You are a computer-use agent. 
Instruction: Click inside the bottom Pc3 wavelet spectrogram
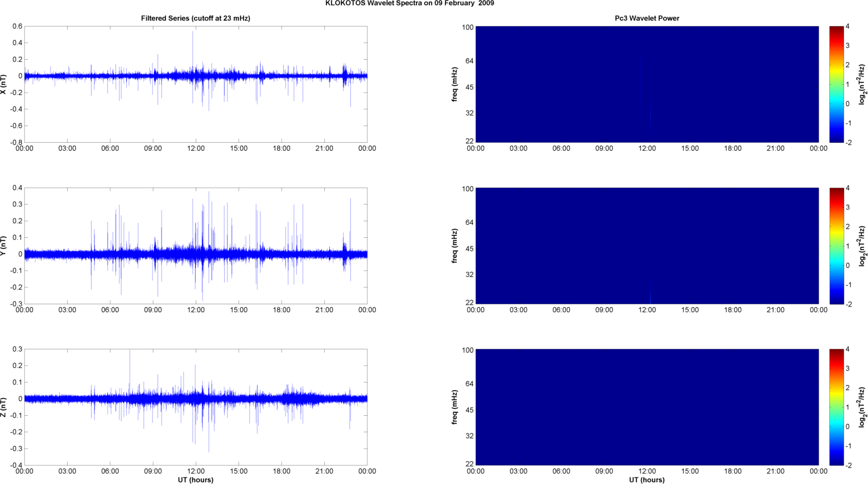[x=647, y=407]
